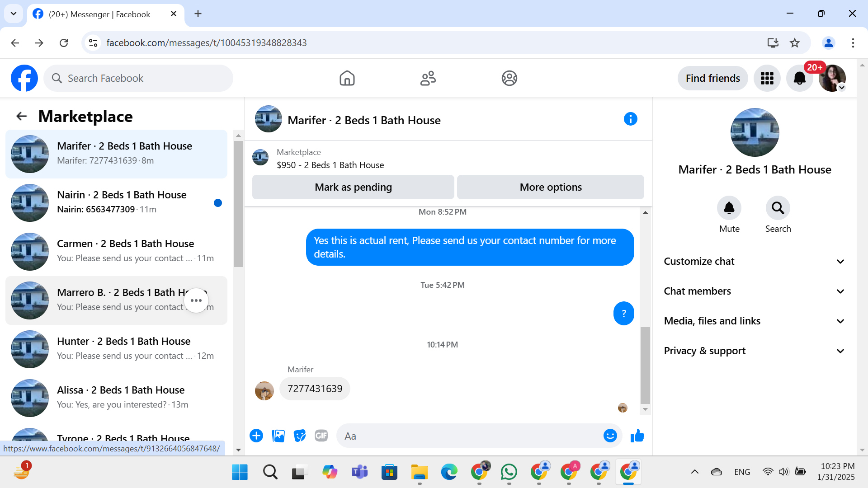Open the Facebook menu grid icon

point(767,78)
